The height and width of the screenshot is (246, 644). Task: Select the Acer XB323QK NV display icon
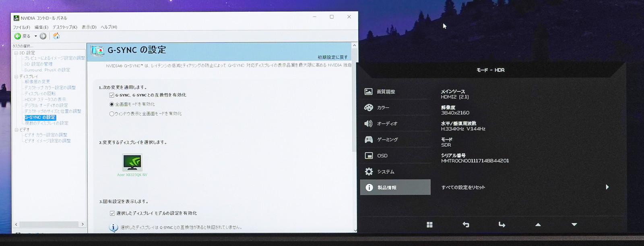[x=132, y=163]
